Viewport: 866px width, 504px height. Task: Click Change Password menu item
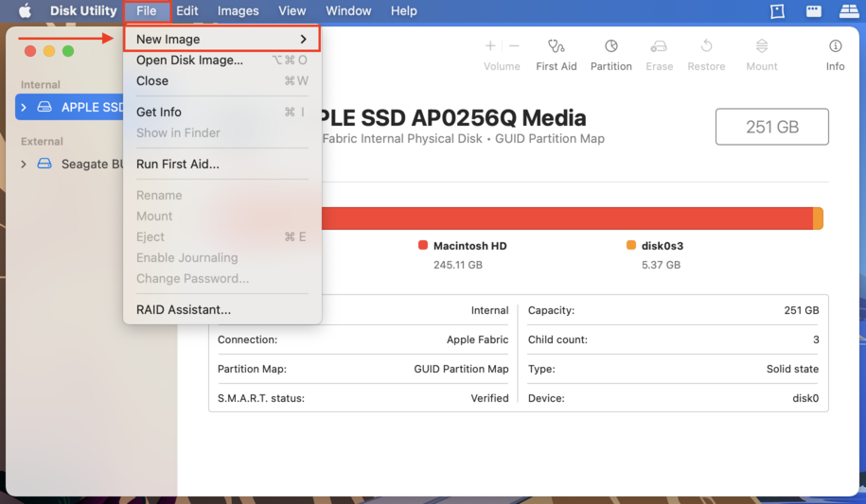[x=222, y=279]
